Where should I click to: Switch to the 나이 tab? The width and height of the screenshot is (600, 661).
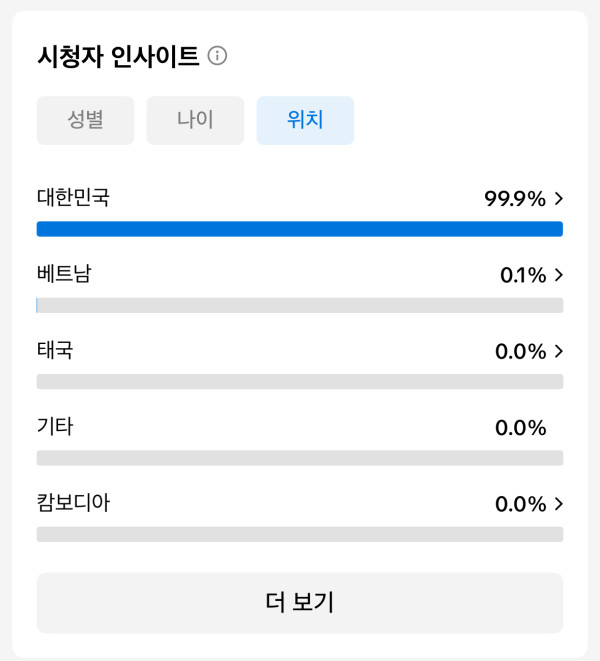195,120
